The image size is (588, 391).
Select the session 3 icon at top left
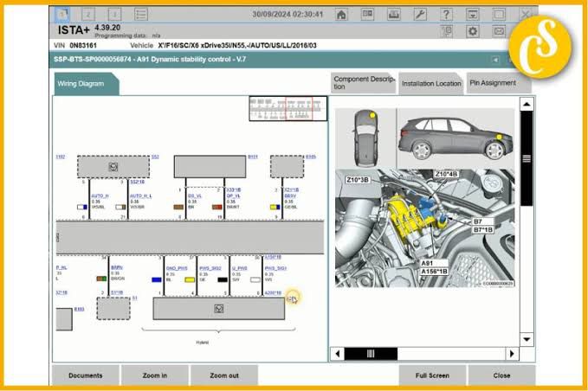pos(115,15)
